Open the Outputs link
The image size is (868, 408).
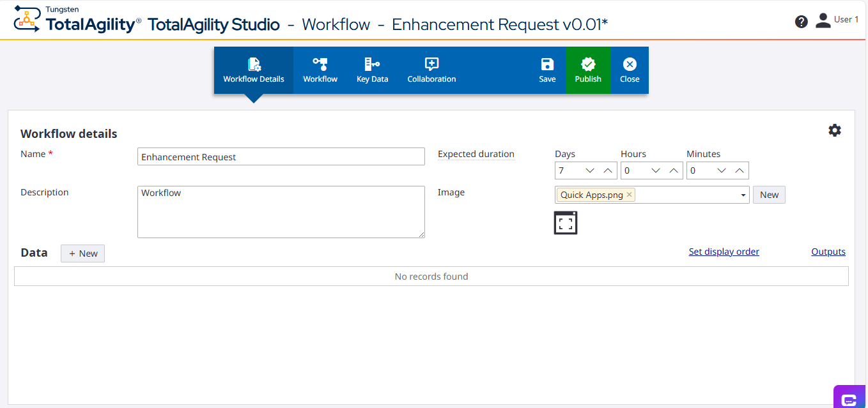coord(828,252)
